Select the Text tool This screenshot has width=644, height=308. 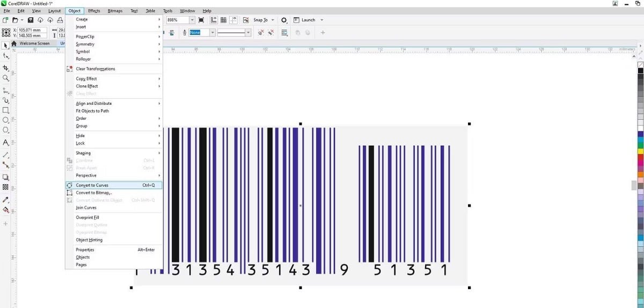tap(6, 142)
